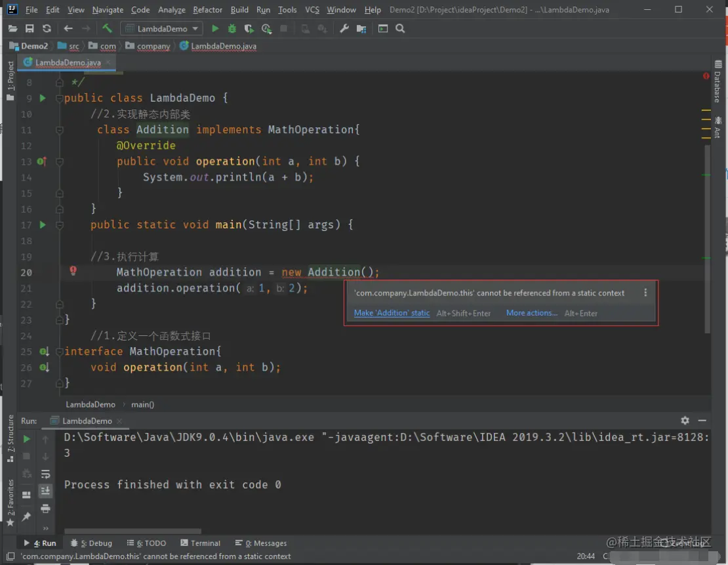Screen dimensions: 728x565
Task: Open project settings wrench icon
Action: (x=344, y=29)
